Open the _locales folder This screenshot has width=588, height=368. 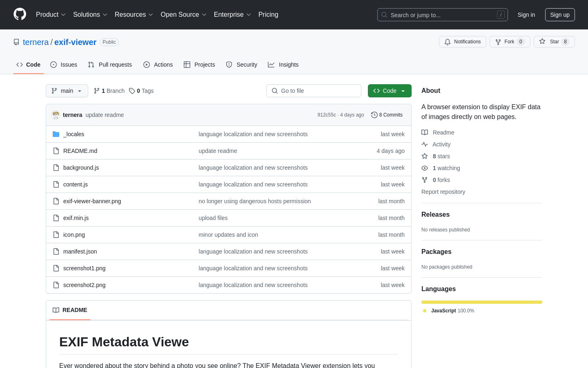[73, 134]
